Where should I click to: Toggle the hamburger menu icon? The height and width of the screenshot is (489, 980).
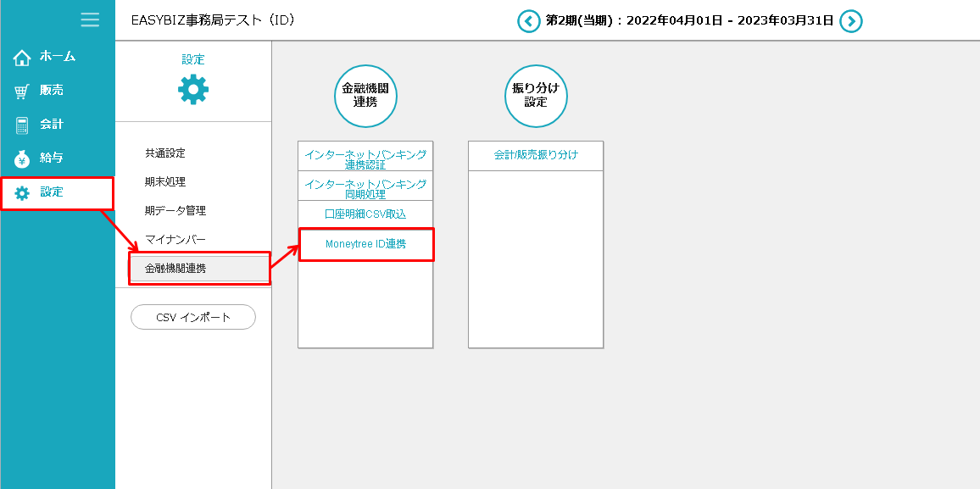coord(90,20)
